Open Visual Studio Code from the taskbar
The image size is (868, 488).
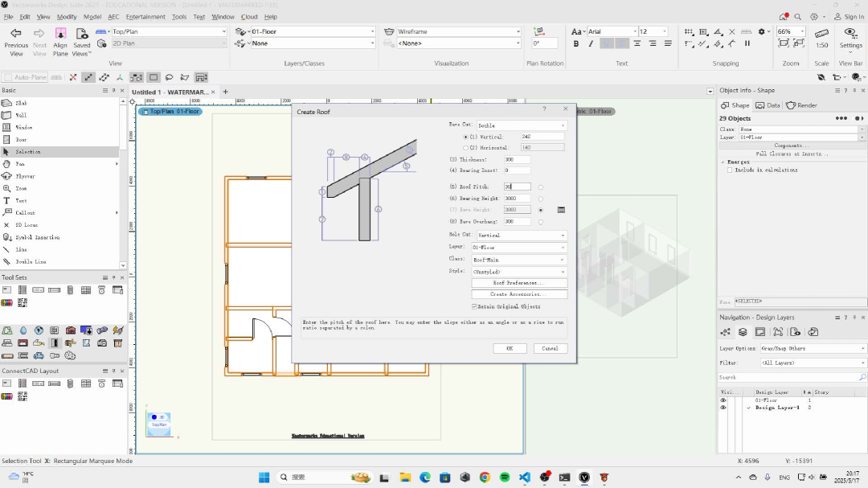tap(525, 477)
